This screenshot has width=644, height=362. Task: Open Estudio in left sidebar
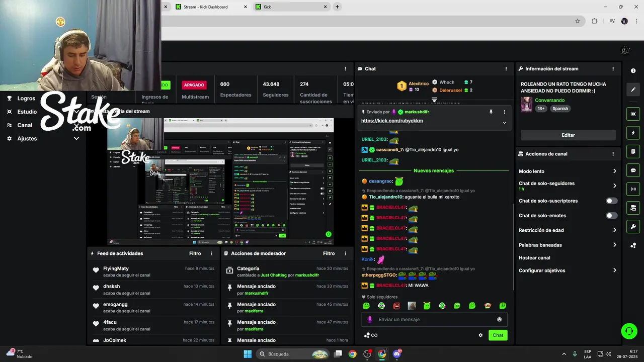(x=27, y=112)
